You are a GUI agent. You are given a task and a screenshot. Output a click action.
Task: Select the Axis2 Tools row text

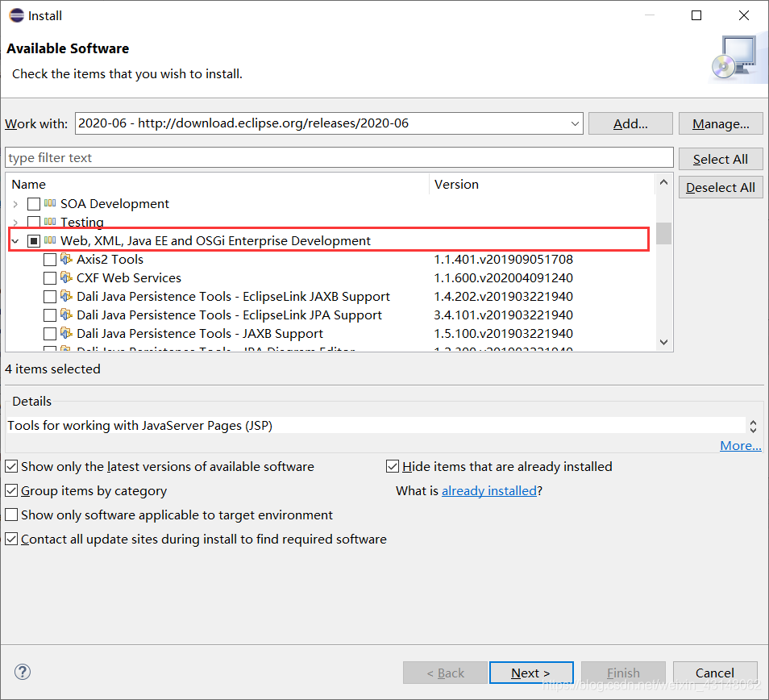[110, 259]
